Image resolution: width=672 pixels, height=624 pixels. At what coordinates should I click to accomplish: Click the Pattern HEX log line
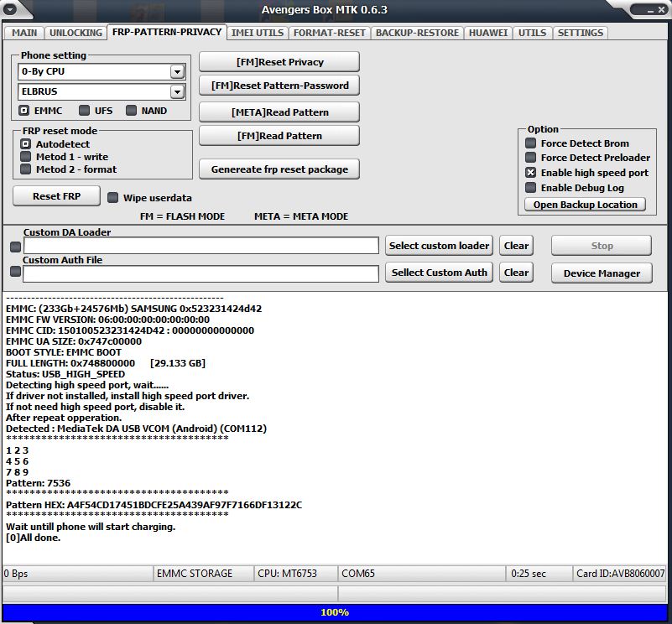coord(154,505)
